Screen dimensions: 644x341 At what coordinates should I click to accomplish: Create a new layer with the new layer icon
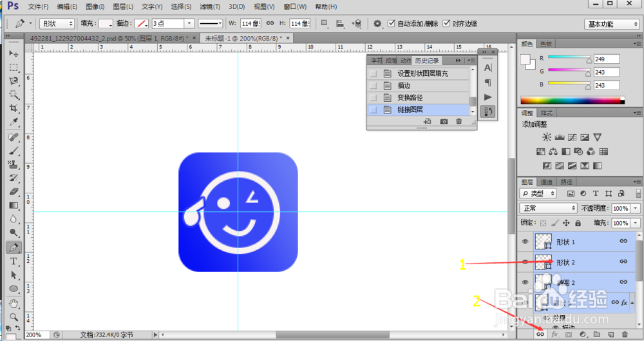(611, 335)
